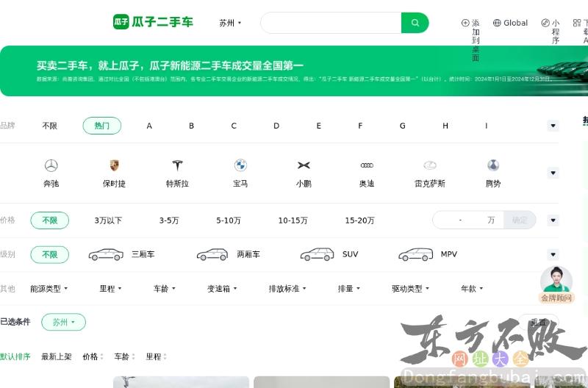Image resolution: width=588 pixels, height=388 pixels.
Task: Choose the hatchback 两厢车 car icon
Action: coord(212,254)
